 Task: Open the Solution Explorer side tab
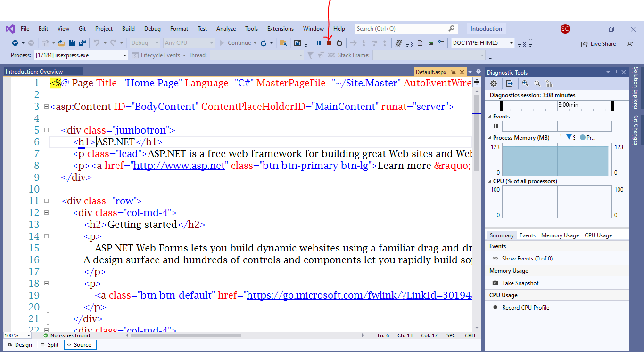(636, 88)
